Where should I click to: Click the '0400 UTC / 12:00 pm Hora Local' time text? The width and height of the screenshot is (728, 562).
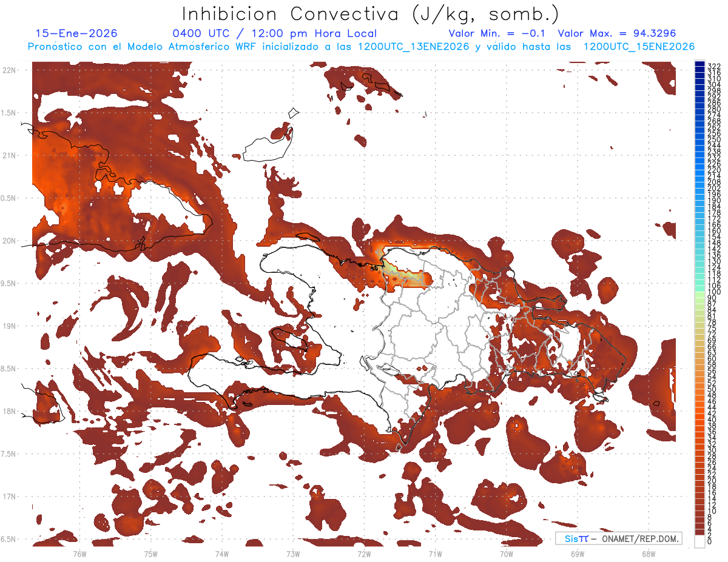274,34
